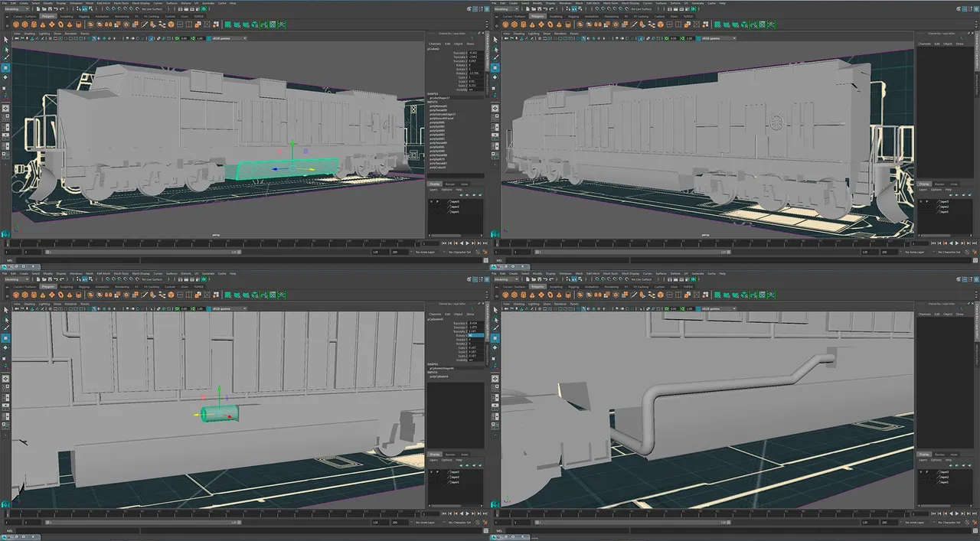This screenshot has width=980, height=541.
Task: Open the File menu in top-right window
Action: 494,3
